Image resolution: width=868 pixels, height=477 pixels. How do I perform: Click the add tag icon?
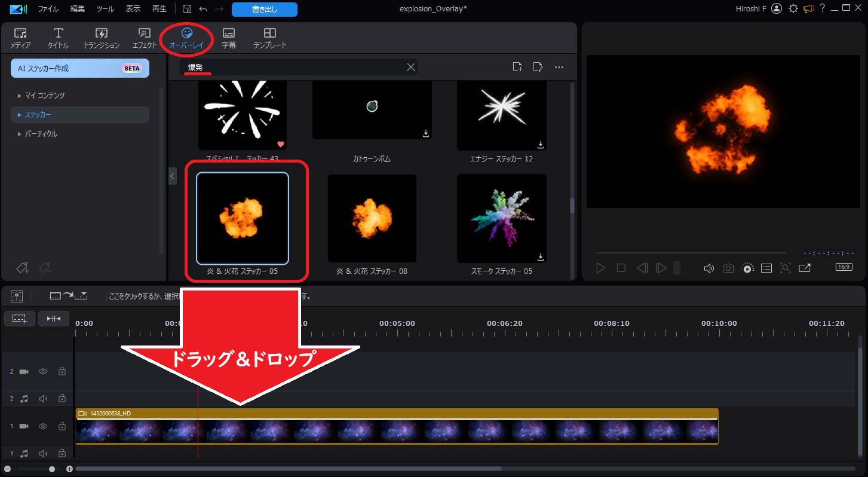23,268
